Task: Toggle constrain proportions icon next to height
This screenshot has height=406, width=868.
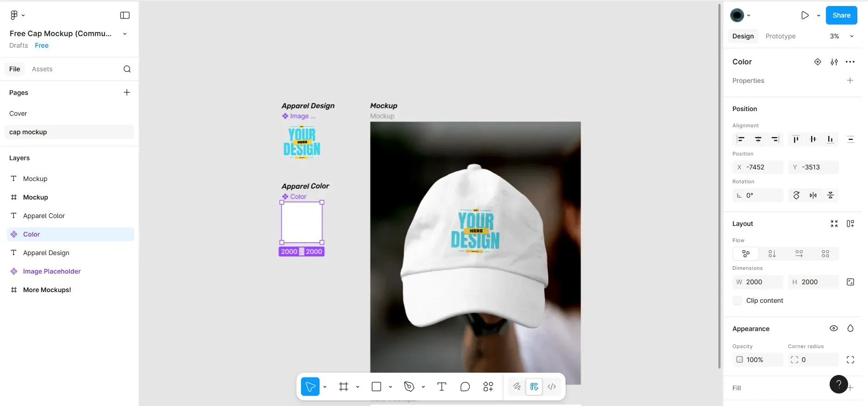Action: point(850,282)
